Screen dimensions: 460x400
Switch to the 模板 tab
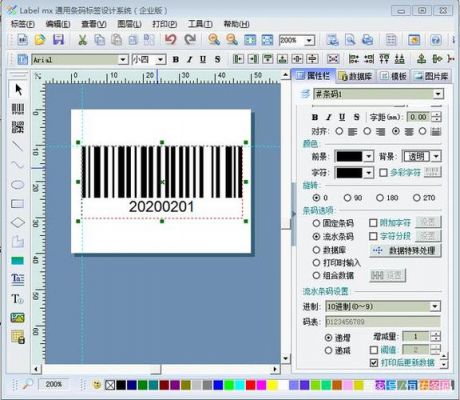(x=394, y=76)
